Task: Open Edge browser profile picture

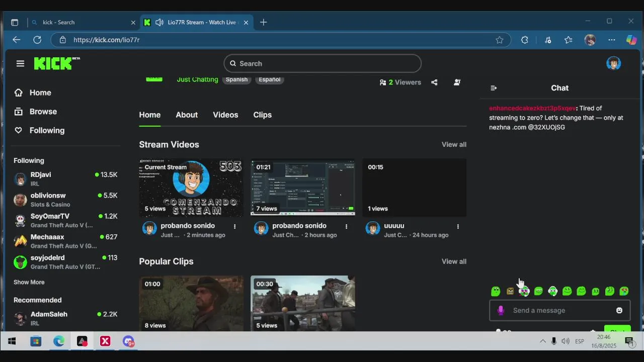Action: coord(590,40)
